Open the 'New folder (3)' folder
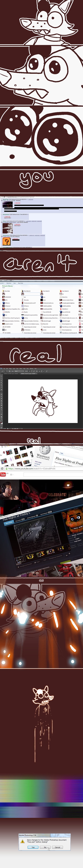Screen dimensions: 83x868 coord(45,291)
